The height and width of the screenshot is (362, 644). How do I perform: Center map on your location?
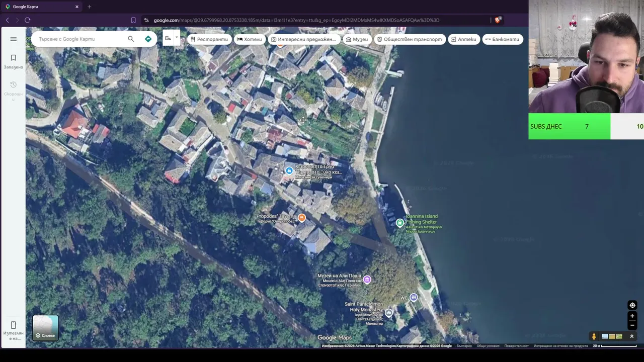(x=632, y=305)
